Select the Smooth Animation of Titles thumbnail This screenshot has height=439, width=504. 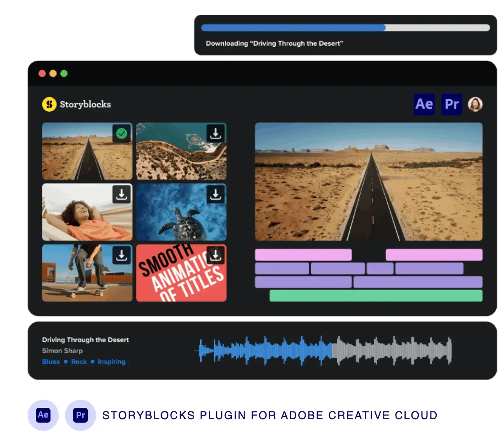[181, 273]
